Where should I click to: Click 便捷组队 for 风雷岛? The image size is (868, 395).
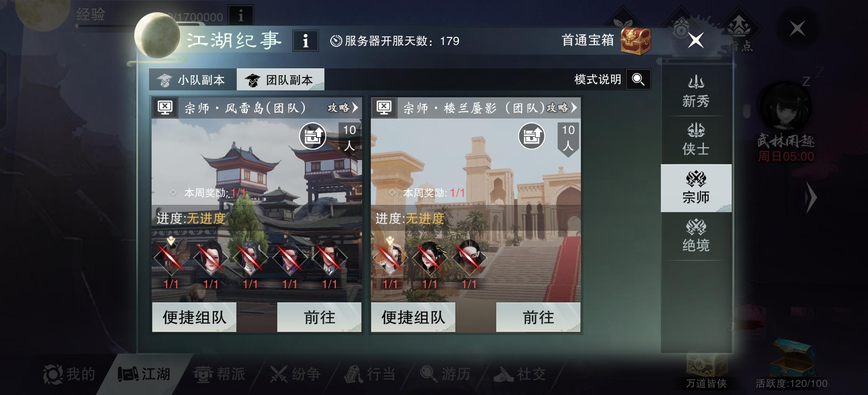194,317
